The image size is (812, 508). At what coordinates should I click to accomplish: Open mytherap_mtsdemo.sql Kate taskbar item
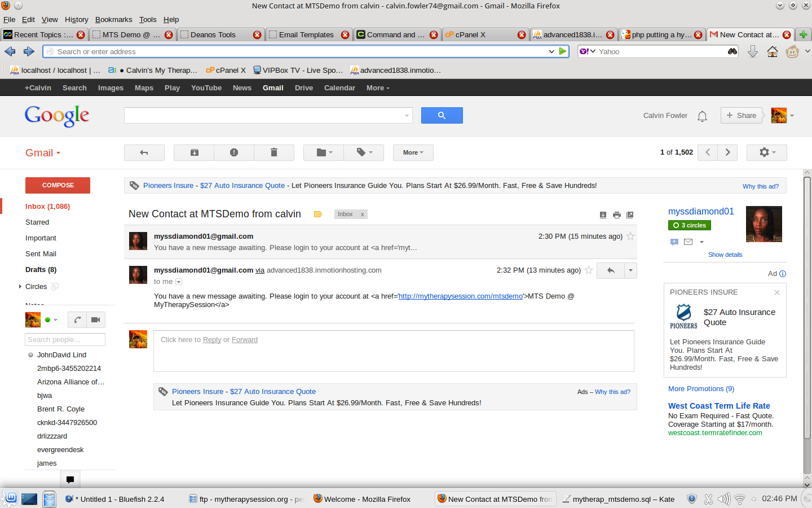pyautogui.click(x=620, y=499)
